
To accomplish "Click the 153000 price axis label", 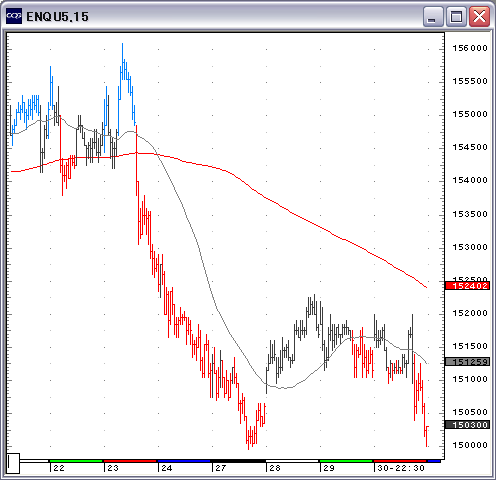I will click(x=470, y=247).
